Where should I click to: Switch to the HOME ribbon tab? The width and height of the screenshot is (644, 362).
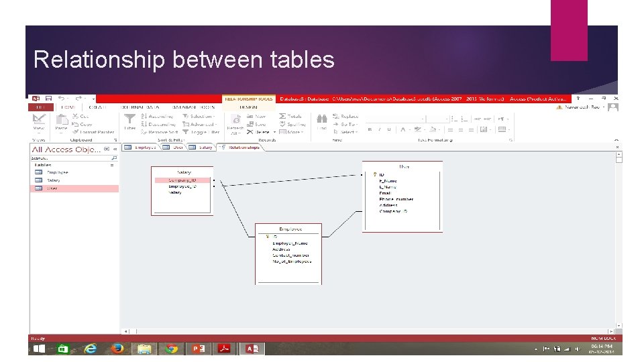[67, 107]
